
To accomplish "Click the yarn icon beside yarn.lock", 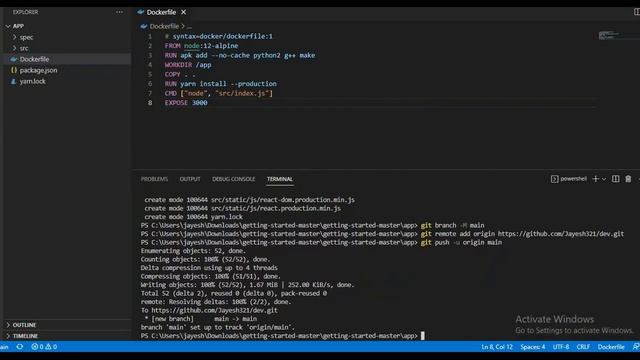I will tap(14, 81).
